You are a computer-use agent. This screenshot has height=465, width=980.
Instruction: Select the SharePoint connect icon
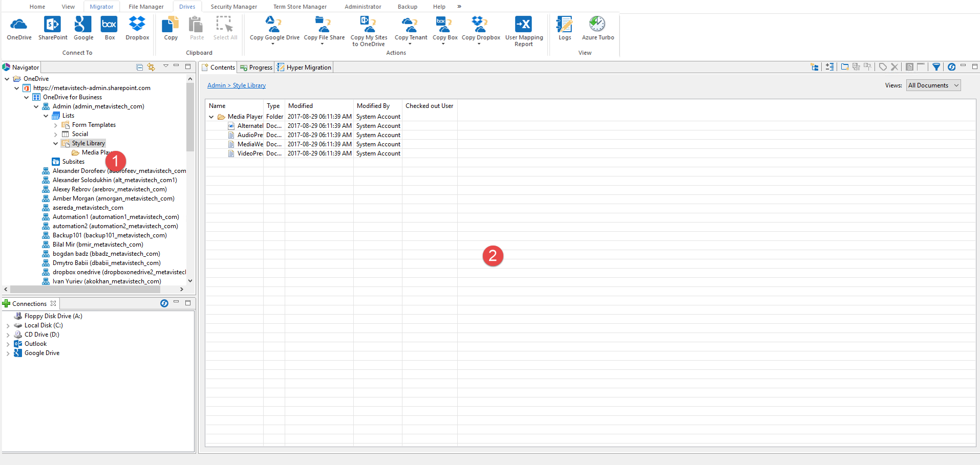[52, 28]
